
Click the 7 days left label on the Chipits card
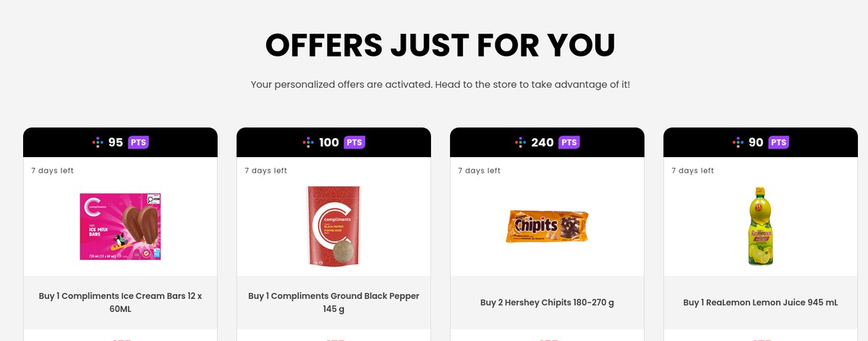tap(479, 171)
